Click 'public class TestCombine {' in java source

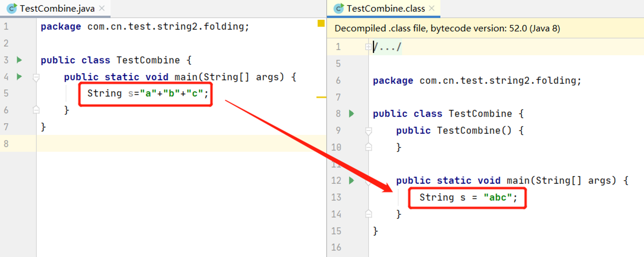116,60
